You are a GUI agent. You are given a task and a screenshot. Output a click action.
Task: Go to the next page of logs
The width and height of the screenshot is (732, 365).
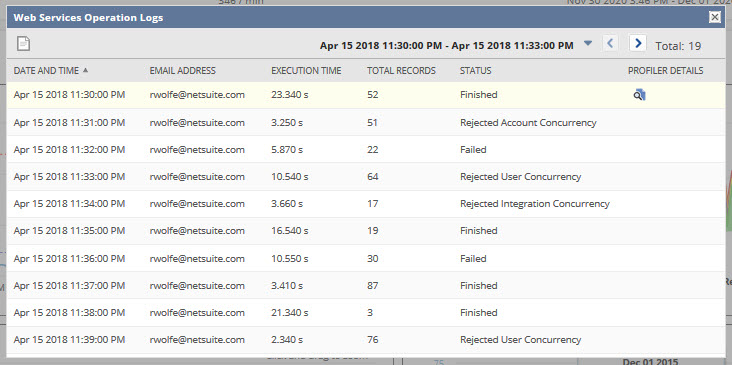[x=637, y=43]
